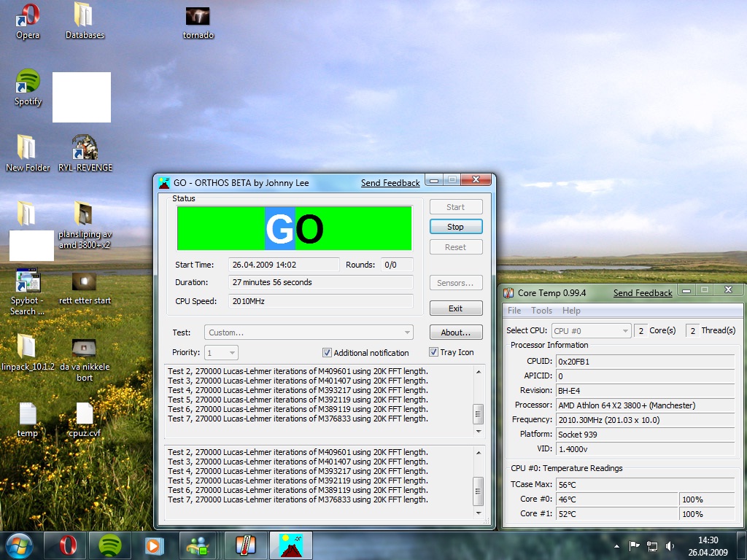Launch the RYL-REVENGE game shortcut
747x560 pixels.
(x=85, y=153)
